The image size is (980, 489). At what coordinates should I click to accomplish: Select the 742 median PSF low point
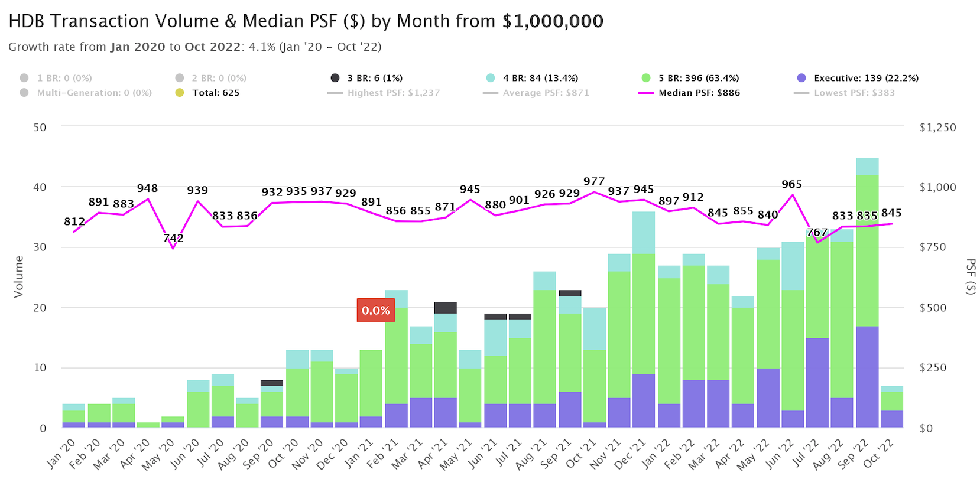click(x=173, y=239)
